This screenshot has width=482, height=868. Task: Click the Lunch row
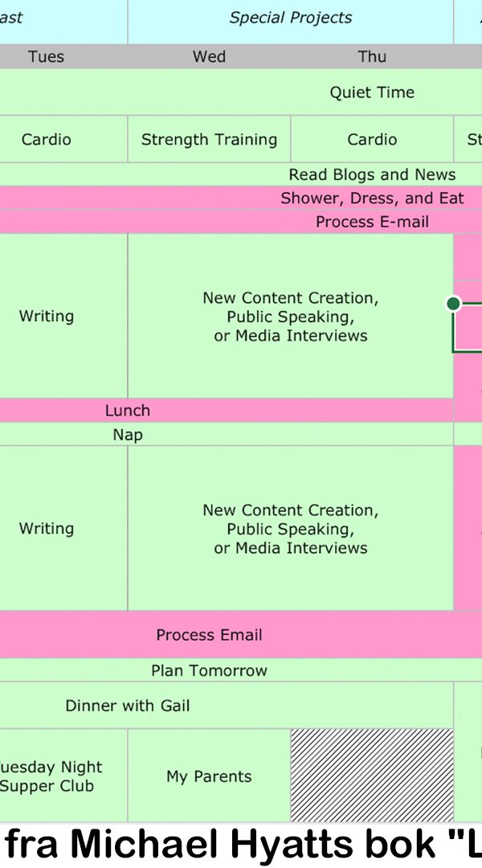pos(227,410)
